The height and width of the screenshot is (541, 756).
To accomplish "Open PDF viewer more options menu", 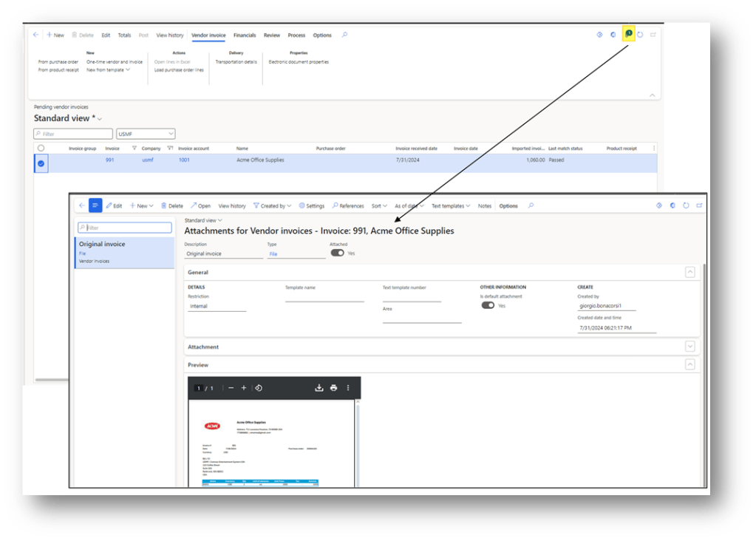I will pyautogui.click(x=348, y=388).
